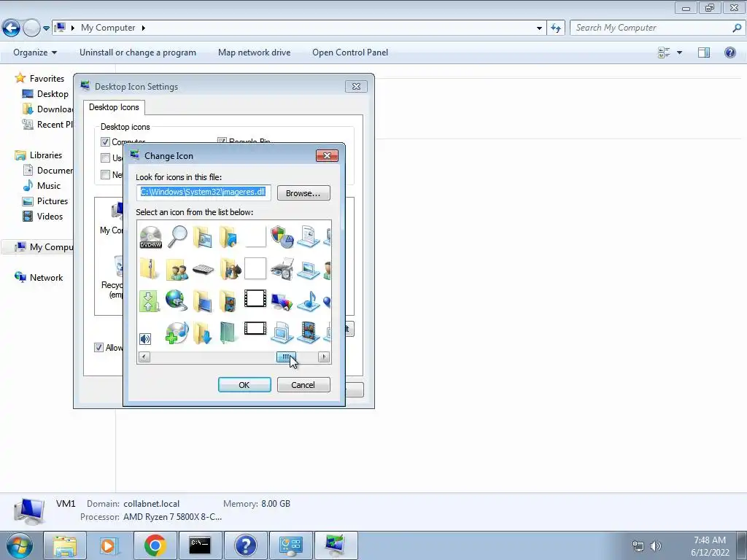Select the zipped folder icon
This screenshot has width=747, height=560.
[x=149, y=269]
